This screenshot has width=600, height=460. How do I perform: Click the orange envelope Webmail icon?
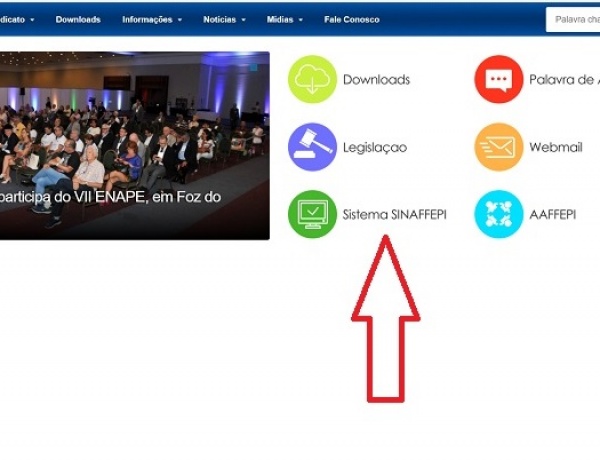tap(498, 147)
